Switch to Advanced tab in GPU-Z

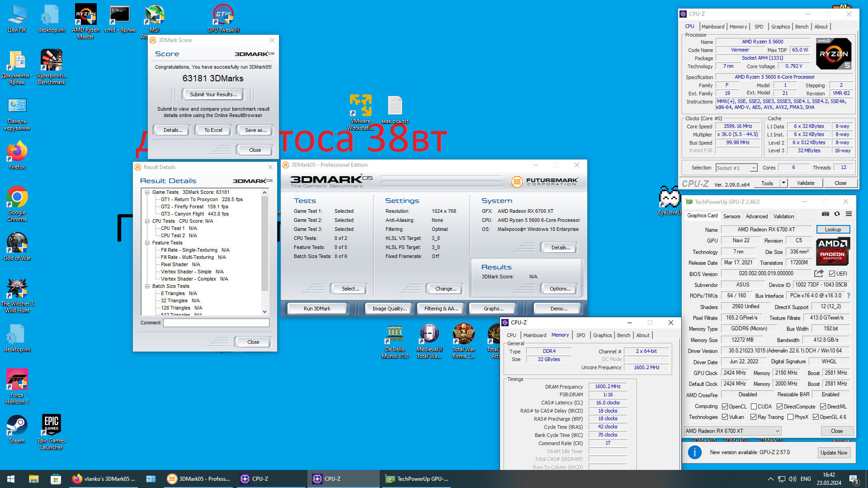coord(756,216)
